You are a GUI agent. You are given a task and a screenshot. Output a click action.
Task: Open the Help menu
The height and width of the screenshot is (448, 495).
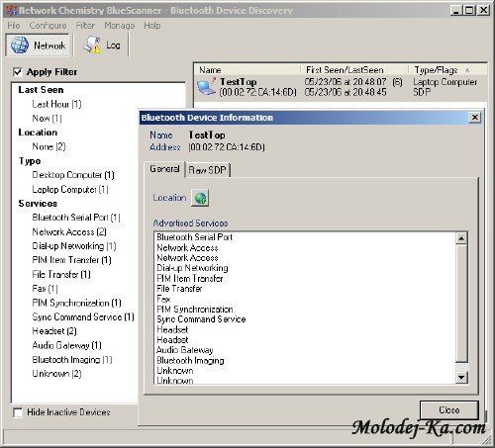(x=152, y=26)
